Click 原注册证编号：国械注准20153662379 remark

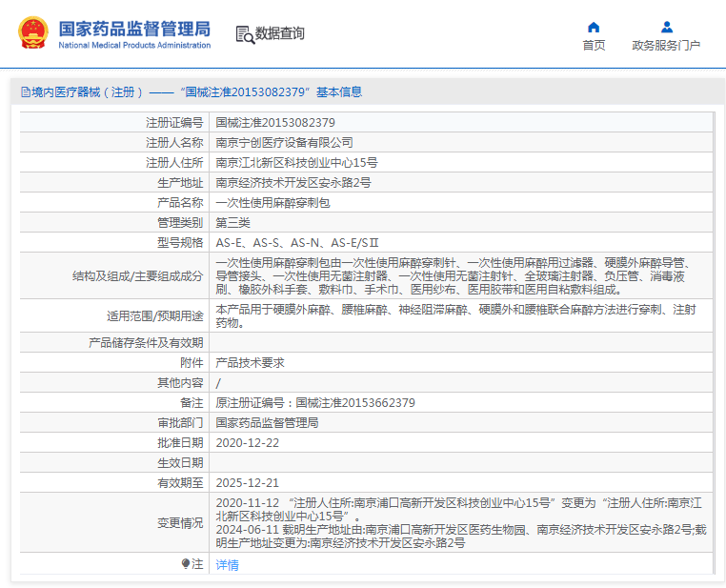[315, 402]
